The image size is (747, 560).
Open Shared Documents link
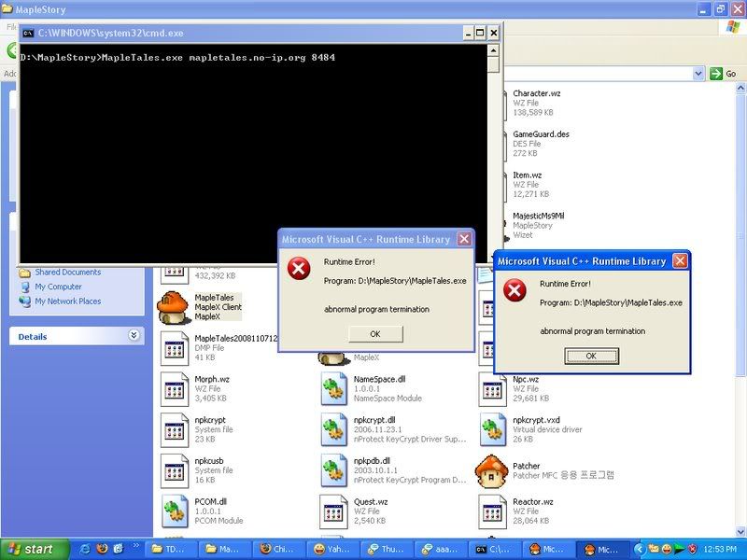[x=67, y=273]
